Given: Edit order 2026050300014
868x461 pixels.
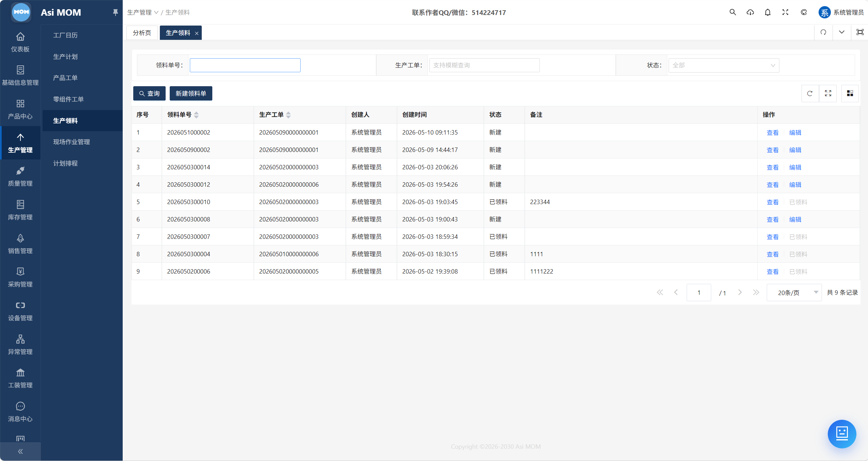Looking at the screenshot, I should [x=795, y=167].
